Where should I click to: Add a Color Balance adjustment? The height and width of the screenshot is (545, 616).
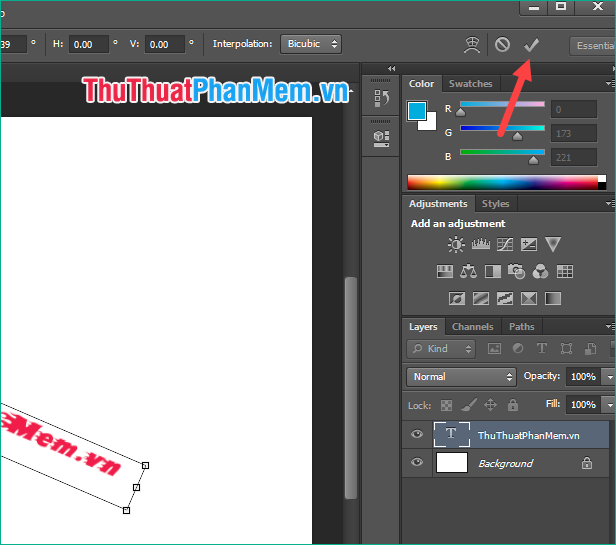pyautogui.click(x=468, y=272)
